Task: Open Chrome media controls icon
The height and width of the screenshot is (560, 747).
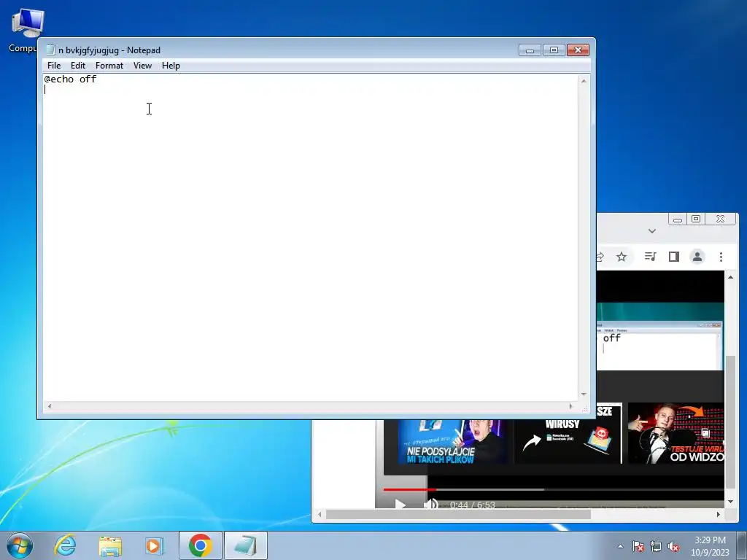Action: point(650,257)
